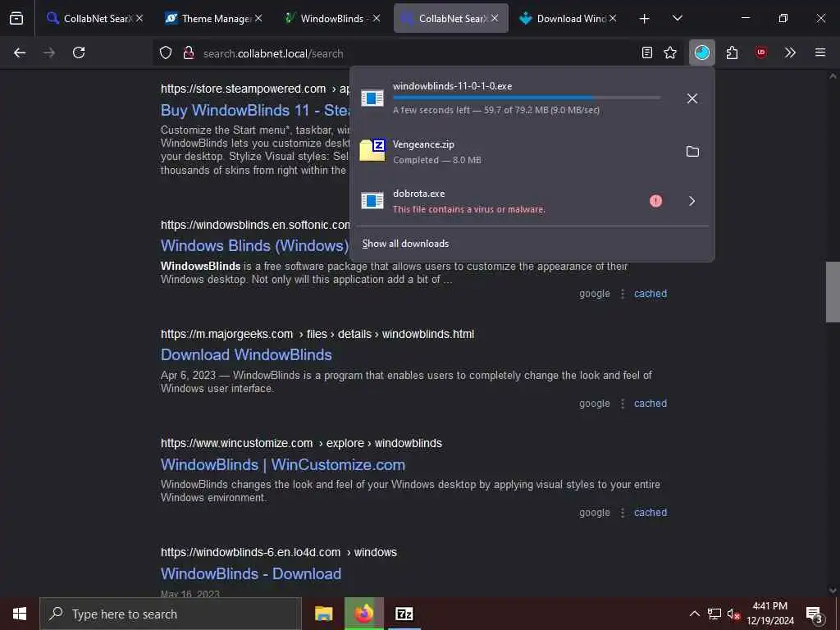Go back to previous page
The image size is (840, 630).
click(20, 52)
